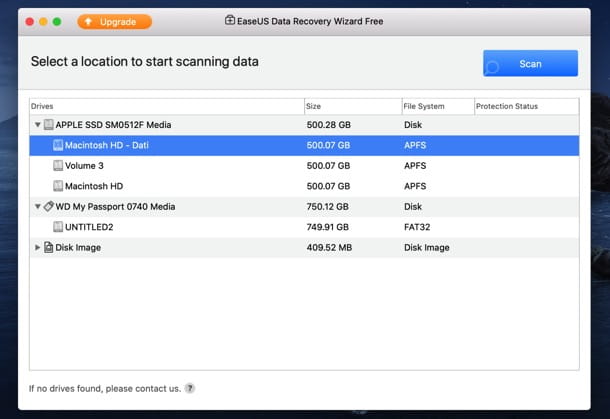Click the UNTITLED2 volume icon

point(58,227)
